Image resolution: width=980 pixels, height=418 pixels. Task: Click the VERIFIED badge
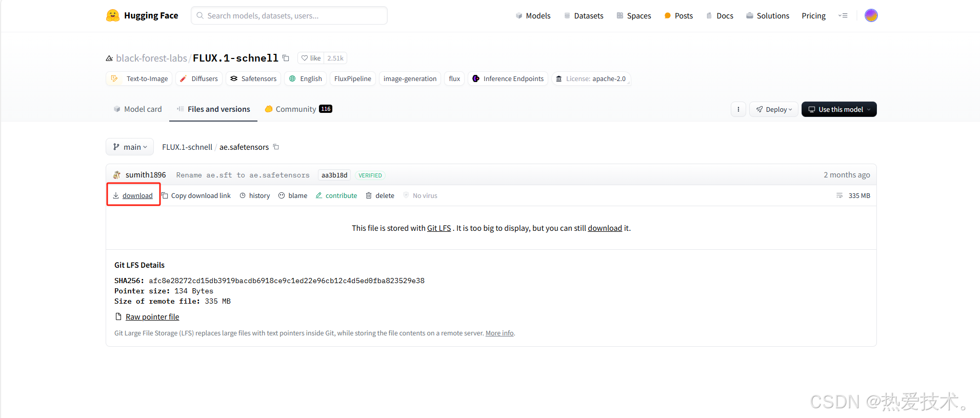(x=370, y=175)
